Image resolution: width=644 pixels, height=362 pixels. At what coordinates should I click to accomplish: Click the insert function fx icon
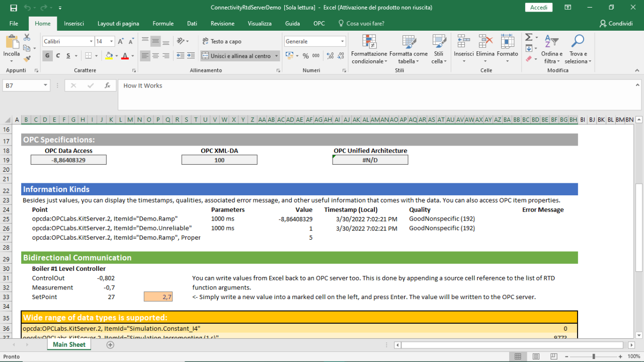tap(107, 86)
